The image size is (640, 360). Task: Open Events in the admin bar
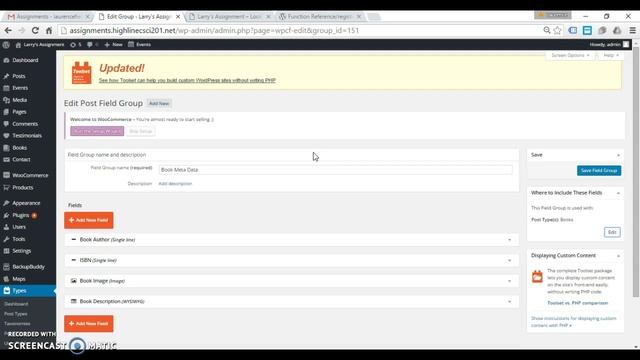140,44
